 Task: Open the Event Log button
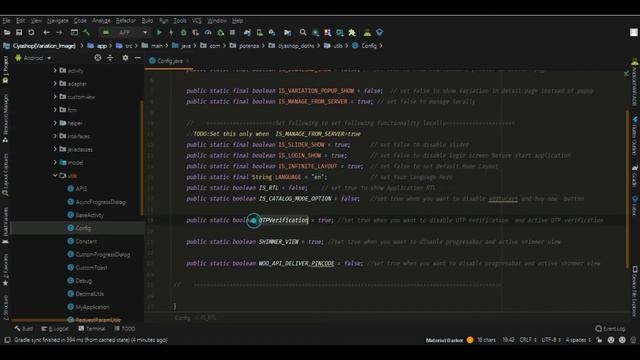point(610,329)
